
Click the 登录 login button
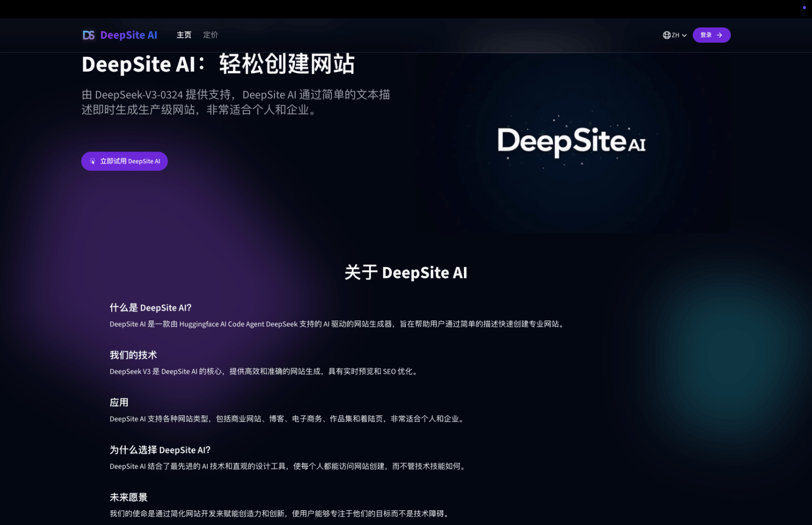click(x=712, y=35)
